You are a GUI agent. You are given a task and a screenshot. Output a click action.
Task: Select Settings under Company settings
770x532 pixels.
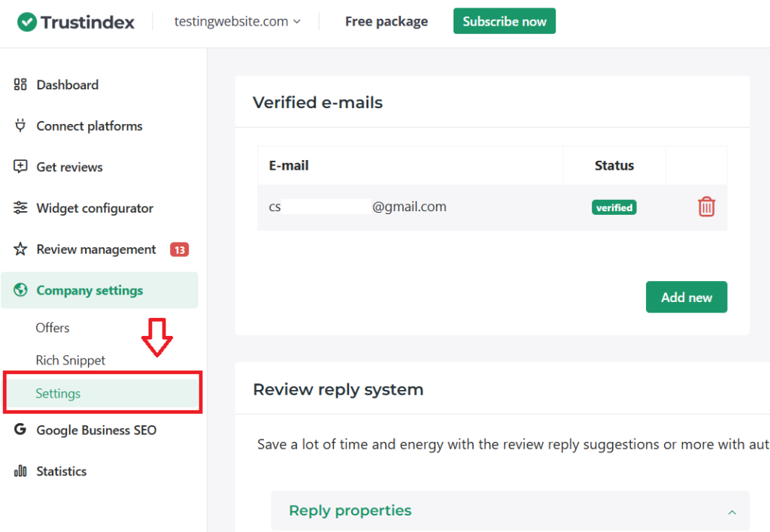pos(58,394)
